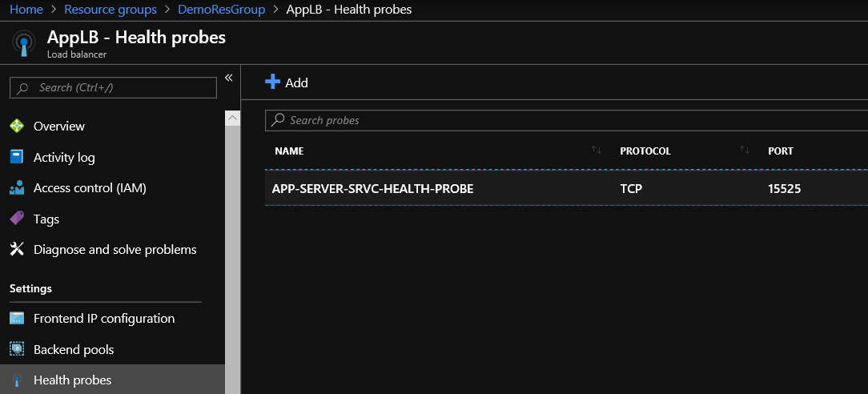Click the Load balancer subtitle text
The width and height of the screenshot is (868, 394).
point(77,54)
